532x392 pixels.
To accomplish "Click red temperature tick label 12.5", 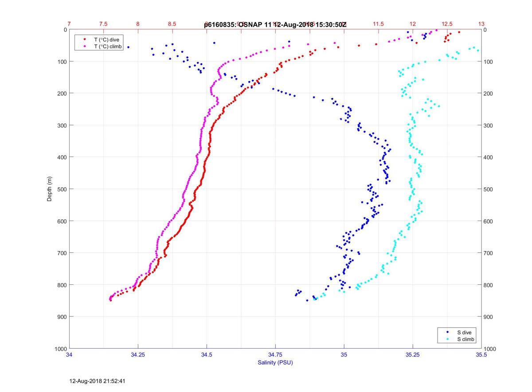I will tap(447, 24).
